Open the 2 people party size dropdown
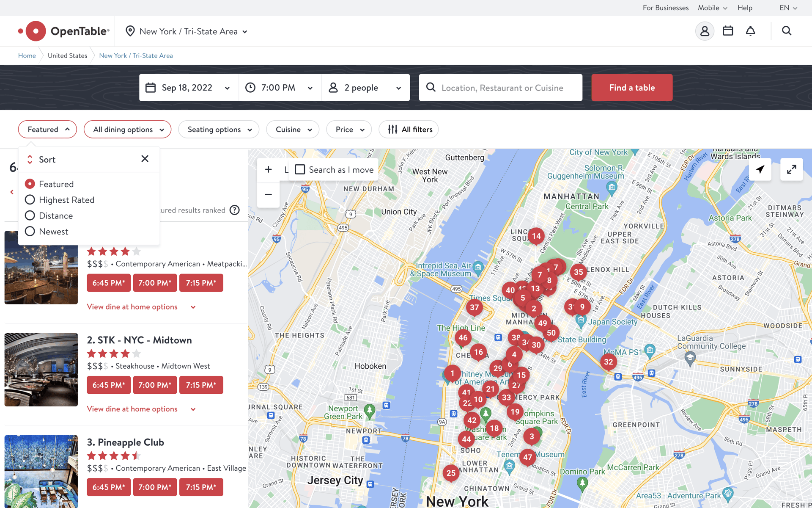Screen dimensions: 812x508 coord(365,88)
